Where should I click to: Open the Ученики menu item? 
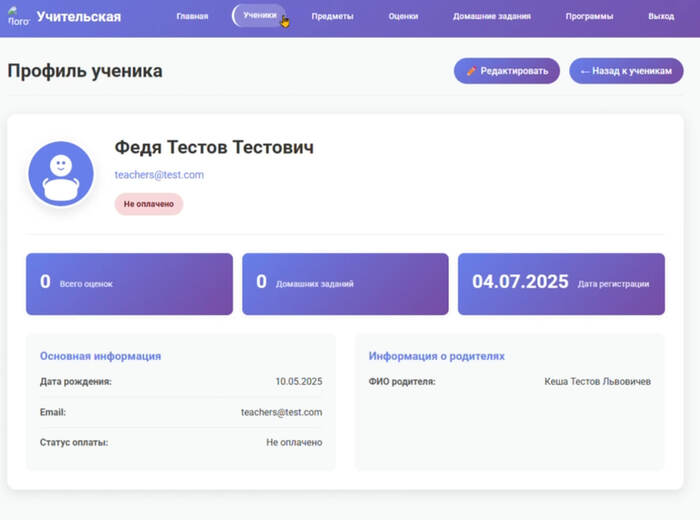pyautogui.click(x=259, y=16)
